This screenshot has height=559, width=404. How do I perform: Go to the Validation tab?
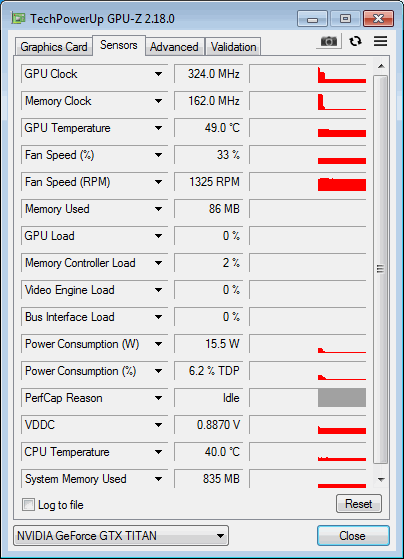[233, 47]
